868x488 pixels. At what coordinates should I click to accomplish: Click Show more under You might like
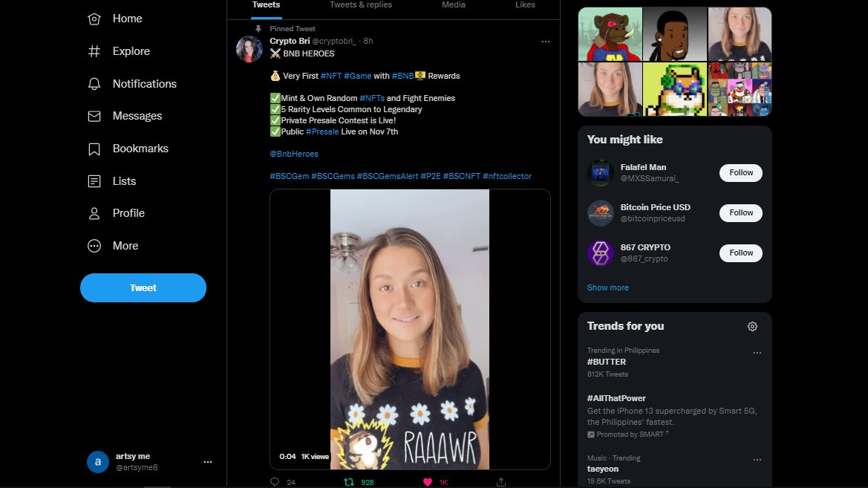(608, 287)
